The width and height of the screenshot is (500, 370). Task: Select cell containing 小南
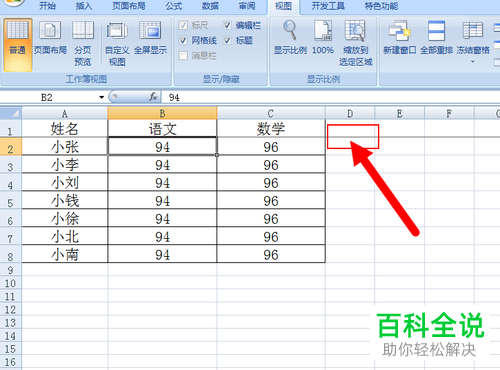[x=65, y=255]
